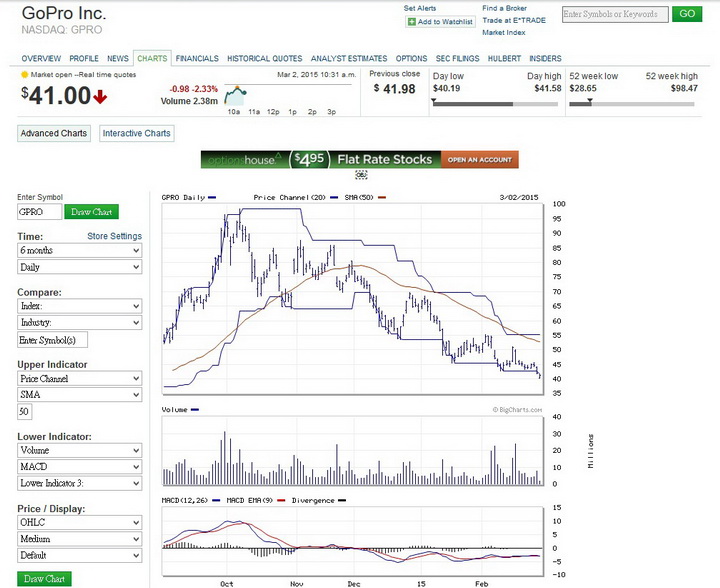Select the Analyst Estimates tab
720x588 pixels.
click(x=348, y=59)
